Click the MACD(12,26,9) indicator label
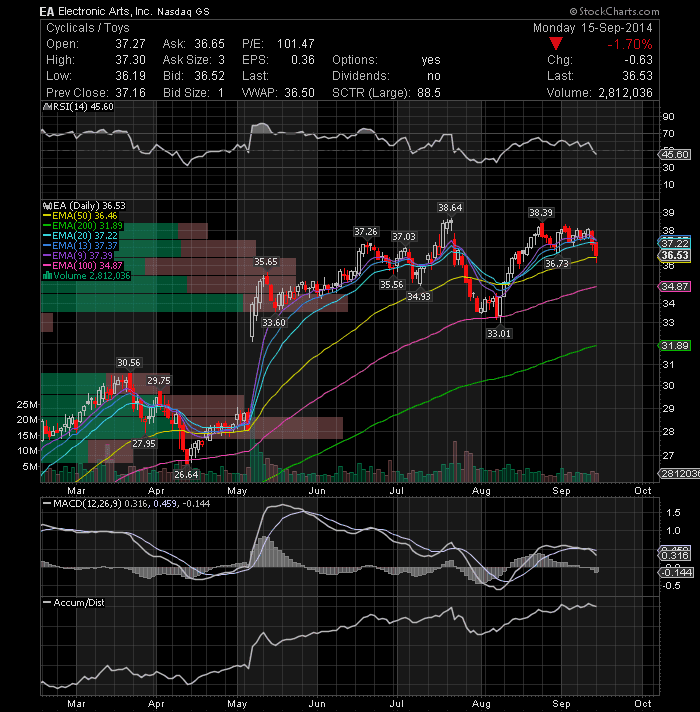This screenshot has width=700, height=712. coord(87,504)
